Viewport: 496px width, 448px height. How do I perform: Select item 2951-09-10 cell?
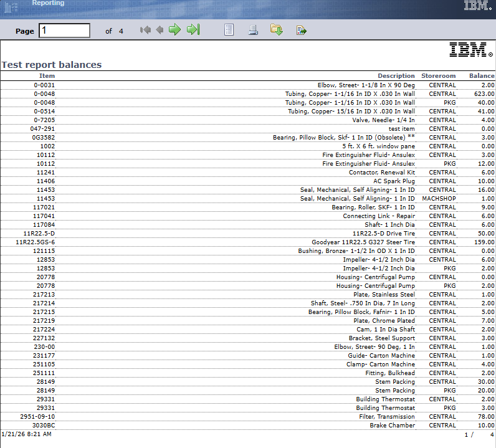(x=37, y=417)
